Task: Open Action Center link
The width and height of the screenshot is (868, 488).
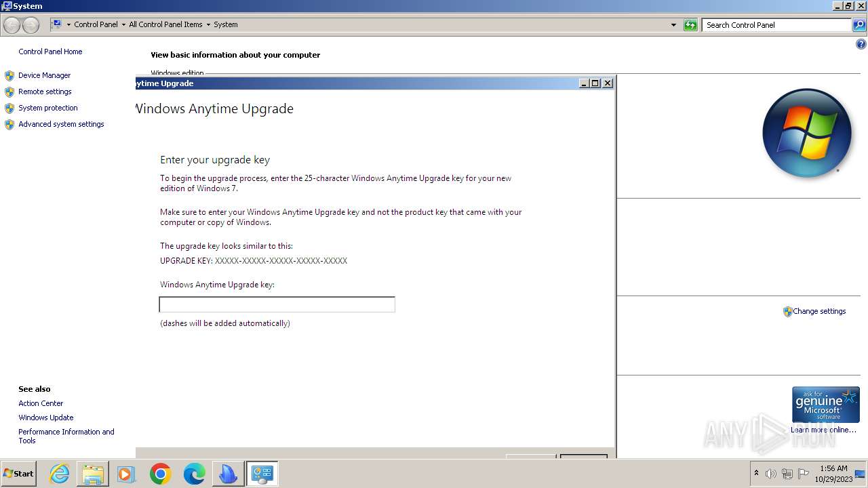Action: 41,403
